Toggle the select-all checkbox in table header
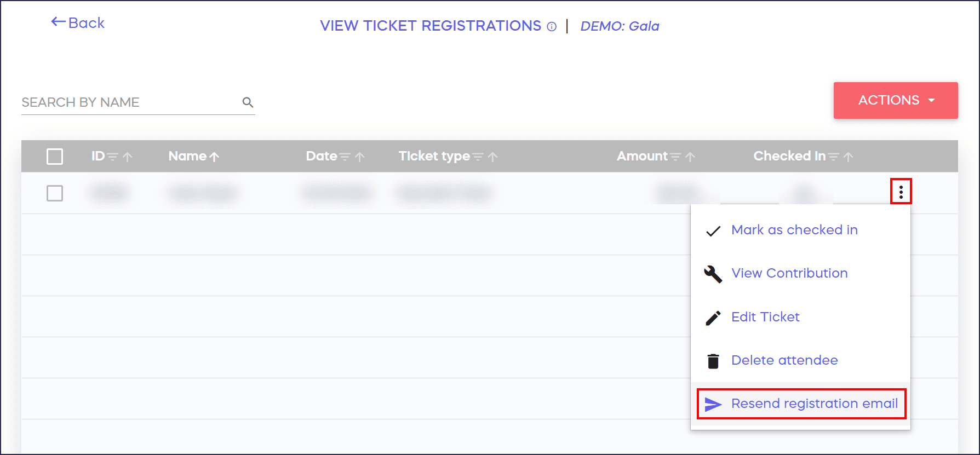Viewport: 980px width, 455px height. point(55,157)
